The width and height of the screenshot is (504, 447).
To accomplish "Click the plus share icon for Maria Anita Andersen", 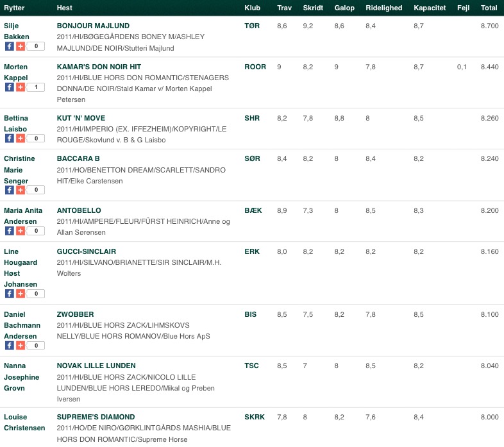I will (x=21, y=231).
